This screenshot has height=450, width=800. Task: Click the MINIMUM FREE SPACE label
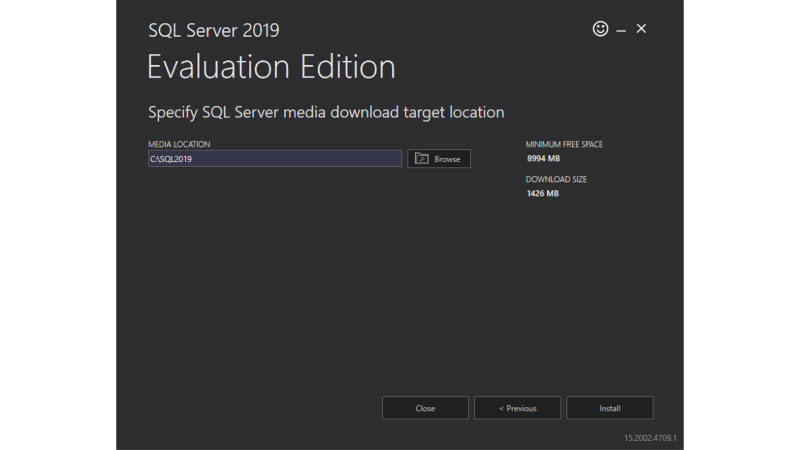[564, 144]
